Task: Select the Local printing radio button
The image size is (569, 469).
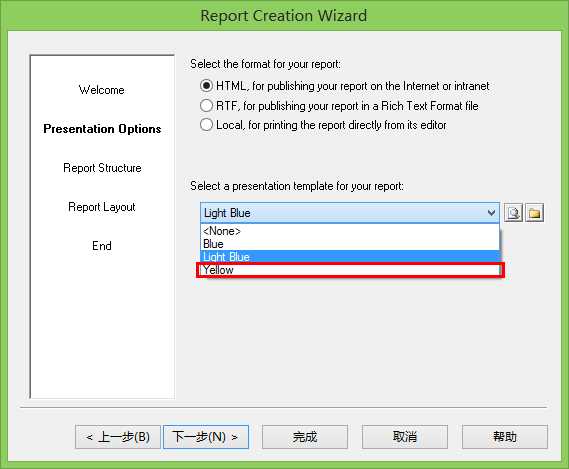Action: (x=206, y=125)
